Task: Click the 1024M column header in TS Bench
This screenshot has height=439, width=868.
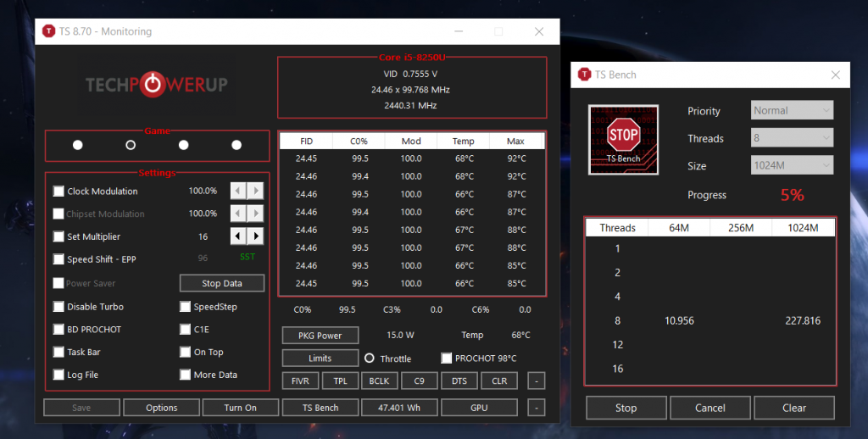Action: [x=803, y=227]
